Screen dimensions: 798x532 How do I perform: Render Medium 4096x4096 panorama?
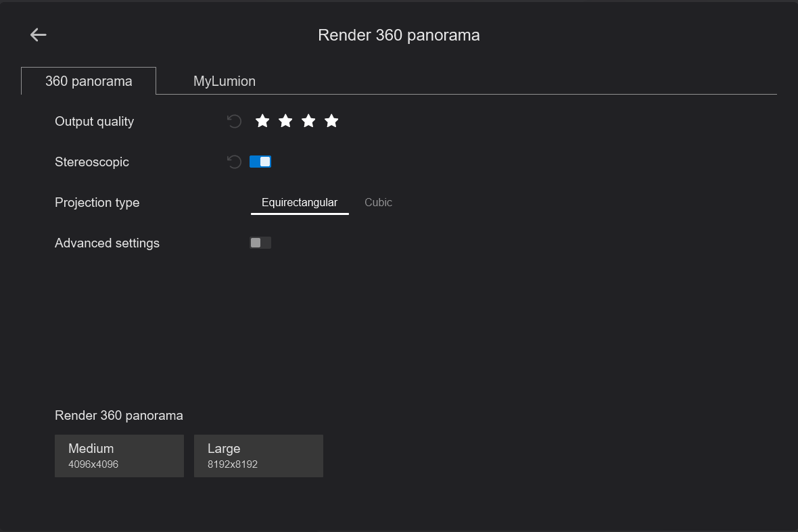[x=119, y=456]
